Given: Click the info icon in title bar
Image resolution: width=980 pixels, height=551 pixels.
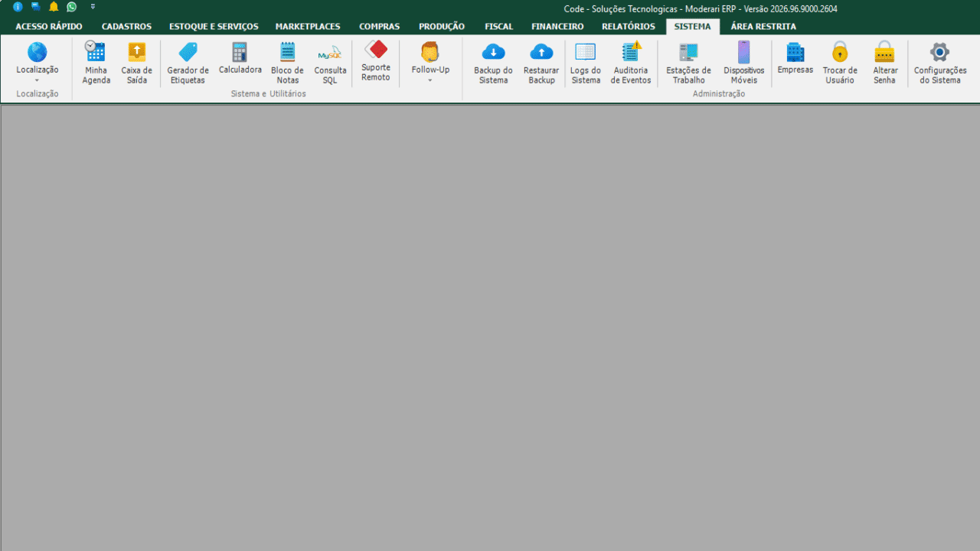Looking at the screenshot, I should coord(18,7).
